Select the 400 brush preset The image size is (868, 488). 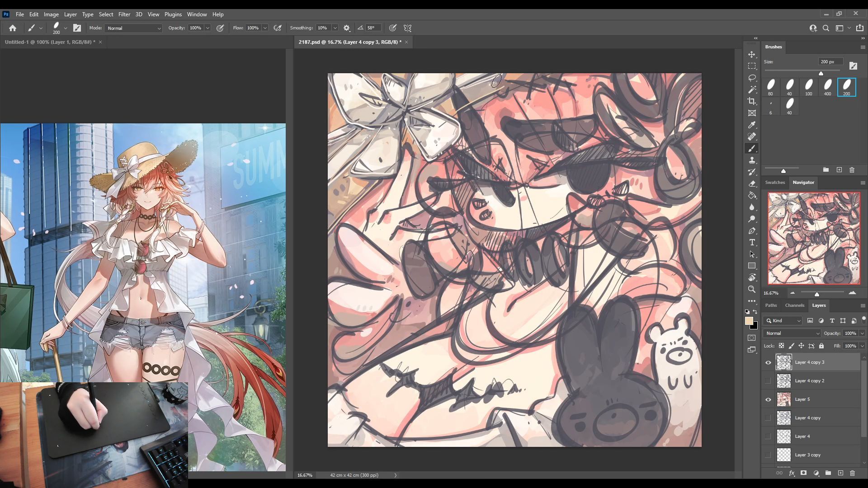(x=827, y=87)
